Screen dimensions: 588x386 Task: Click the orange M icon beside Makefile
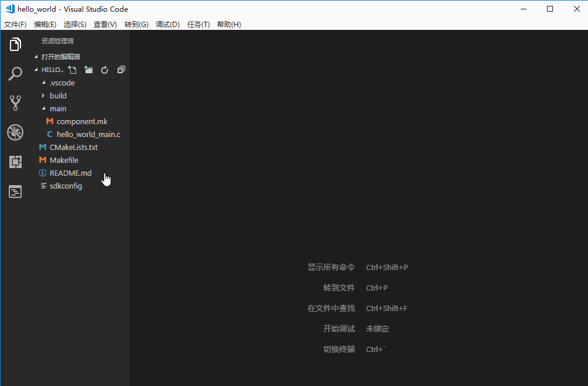point(43,160)
